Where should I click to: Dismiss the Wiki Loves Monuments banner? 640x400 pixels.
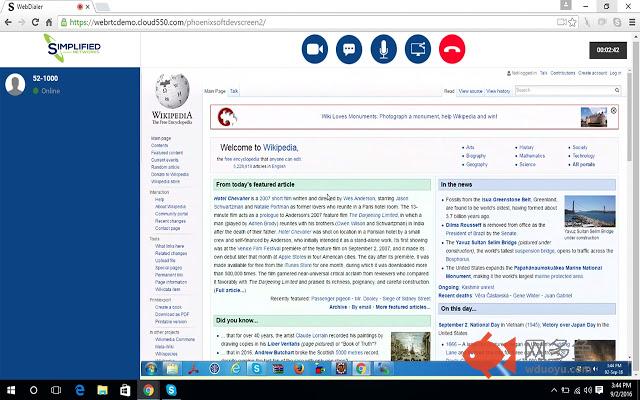[x=613, y=111]
